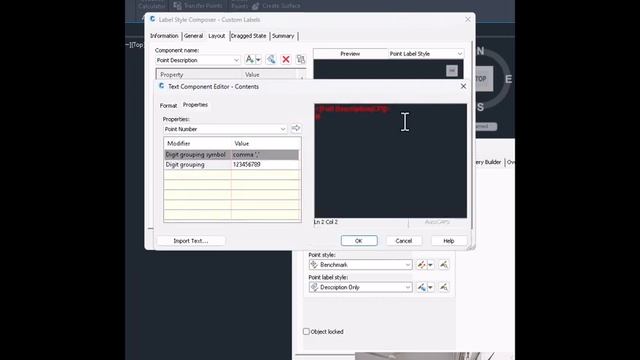Click the N compass direction on the ViewCube
The height and width of the screenshot is (360, 640).
point(480,51)
